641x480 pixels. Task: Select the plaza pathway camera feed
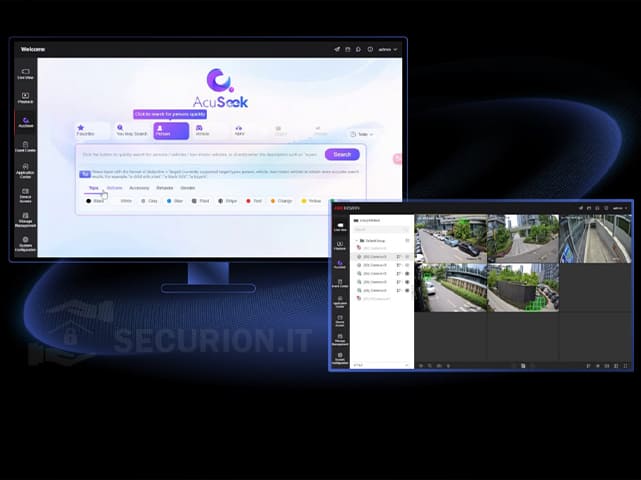pos(523,239)
